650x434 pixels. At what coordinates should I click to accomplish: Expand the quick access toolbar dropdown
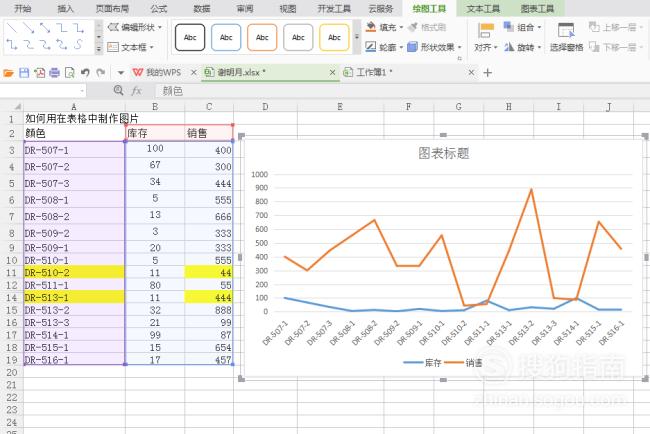(121, 73)
